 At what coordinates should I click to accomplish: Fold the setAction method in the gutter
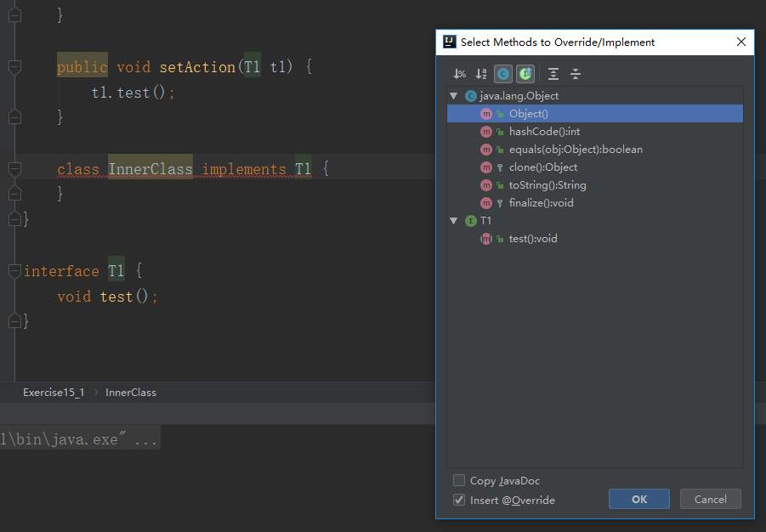[x=14, y=67]
